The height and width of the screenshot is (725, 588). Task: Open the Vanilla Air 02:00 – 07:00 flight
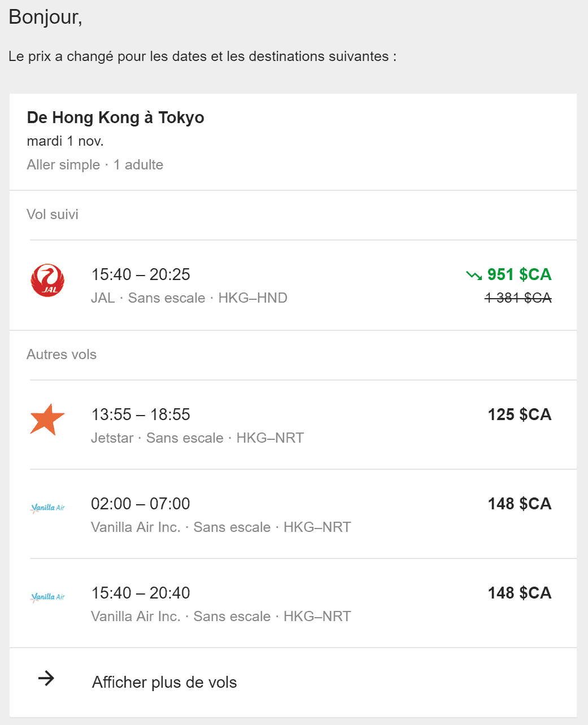(141, 504)
